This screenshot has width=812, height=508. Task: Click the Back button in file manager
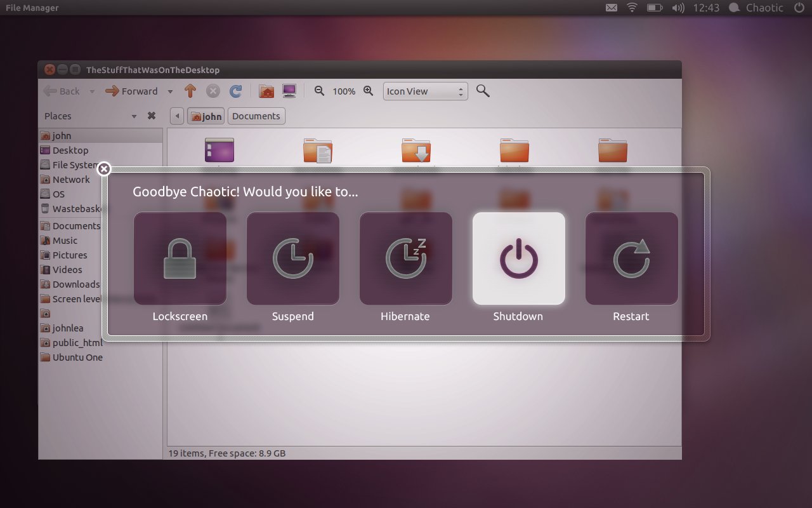62,91
